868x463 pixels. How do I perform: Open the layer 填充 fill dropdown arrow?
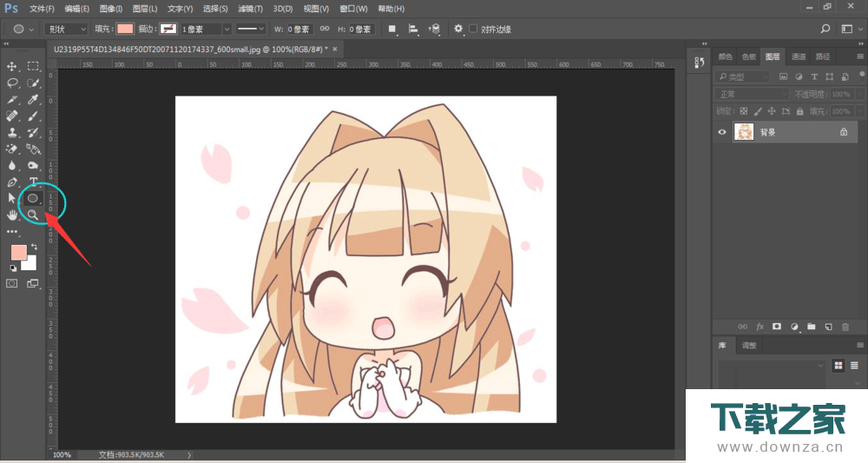click(x=859, y=111)
